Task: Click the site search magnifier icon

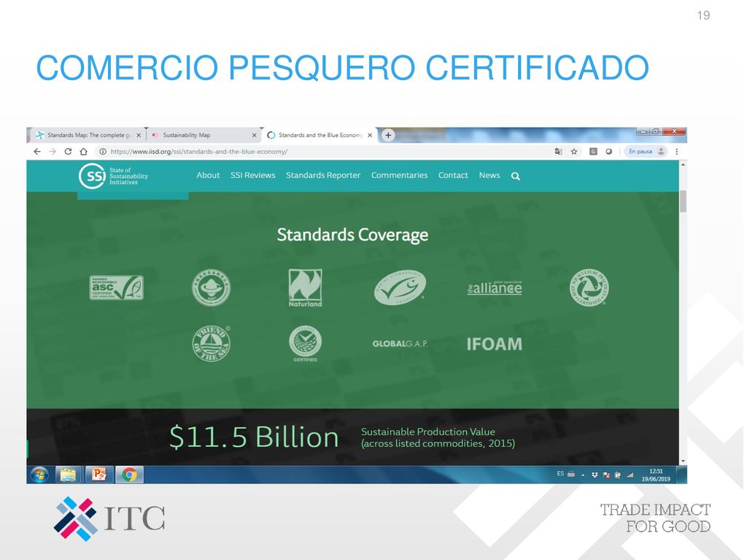Action: pyautogui.click(x=516, y=176)
